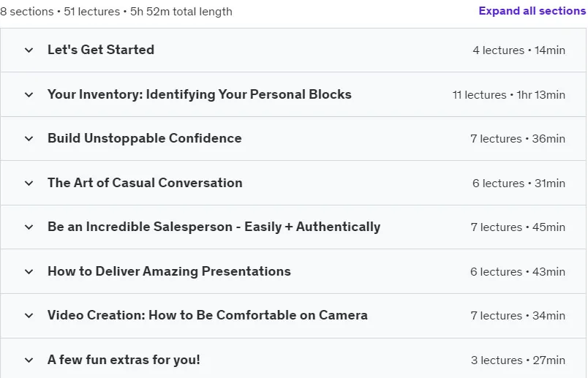588x378 pixels.
Task: Open chevron for Art of Casual Conversation
Action: (29, 183)
